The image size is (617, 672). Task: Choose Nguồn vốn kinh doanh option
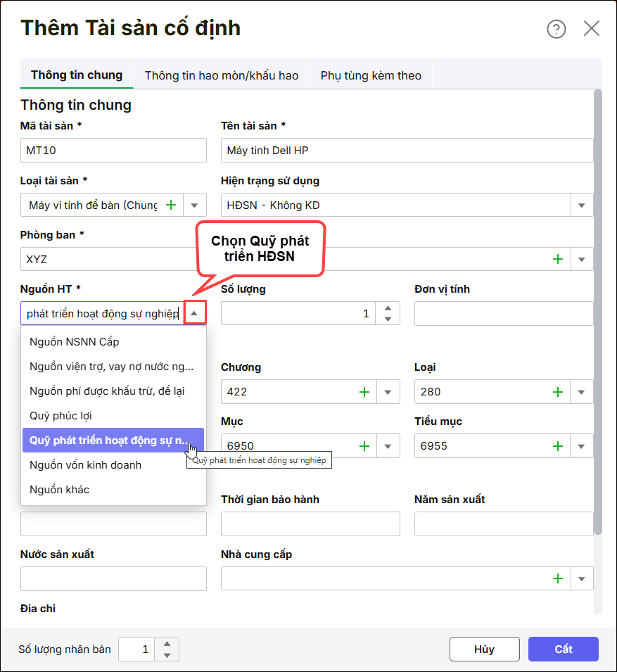click(x=85, y=465)
